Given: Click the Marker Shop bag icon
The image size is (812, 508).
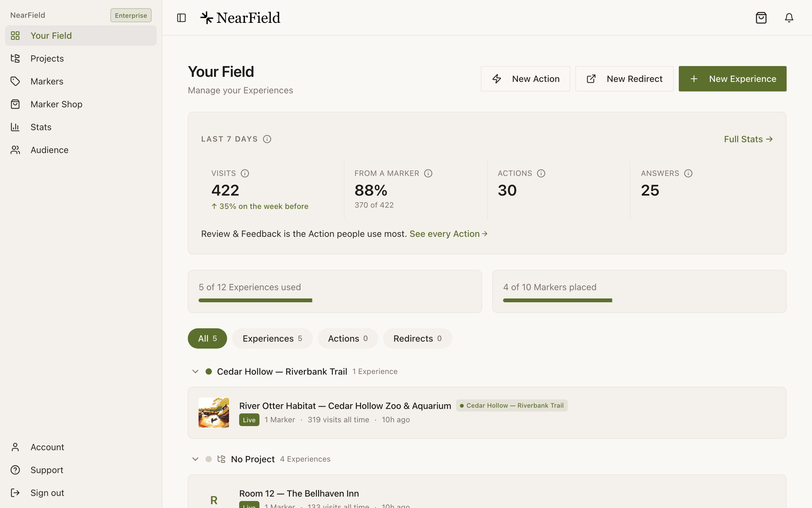Looking at the screenshot, I should click(x=15, y=104).
